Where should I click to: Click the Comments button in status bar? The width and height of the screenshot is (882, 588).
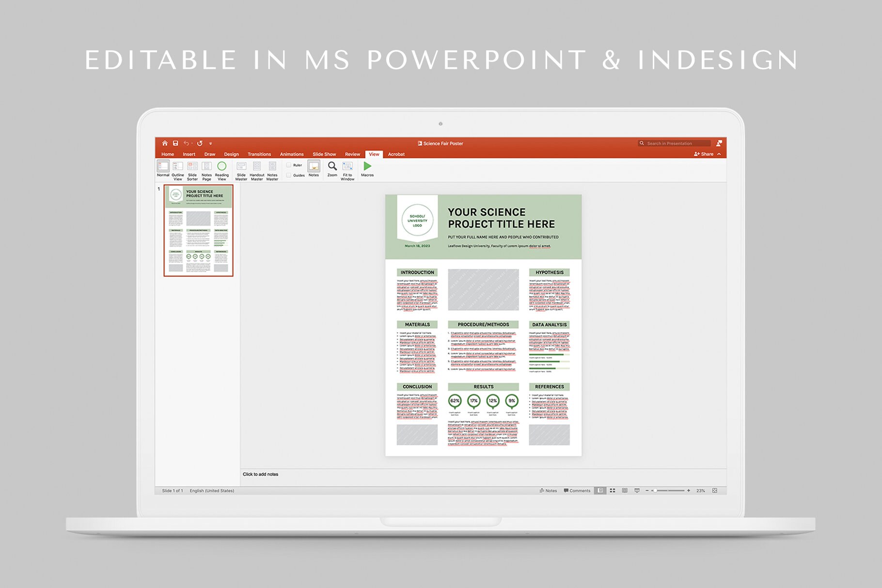[578, 490]
